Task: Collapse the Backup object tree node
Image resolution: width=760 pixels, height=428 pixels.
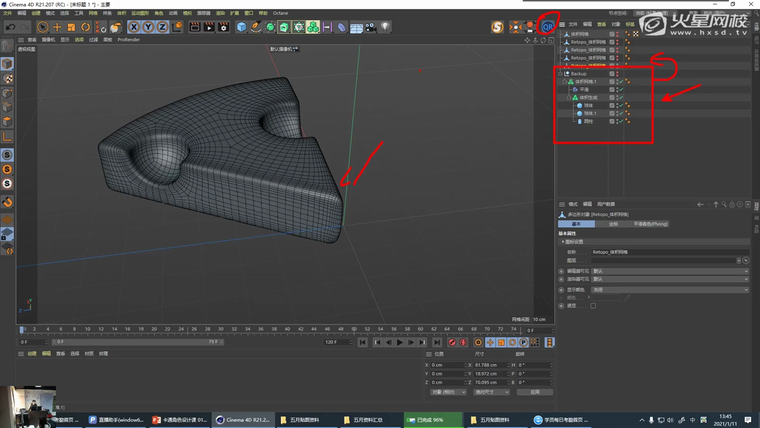Action: pyautogui.click(x=561, y=74)
